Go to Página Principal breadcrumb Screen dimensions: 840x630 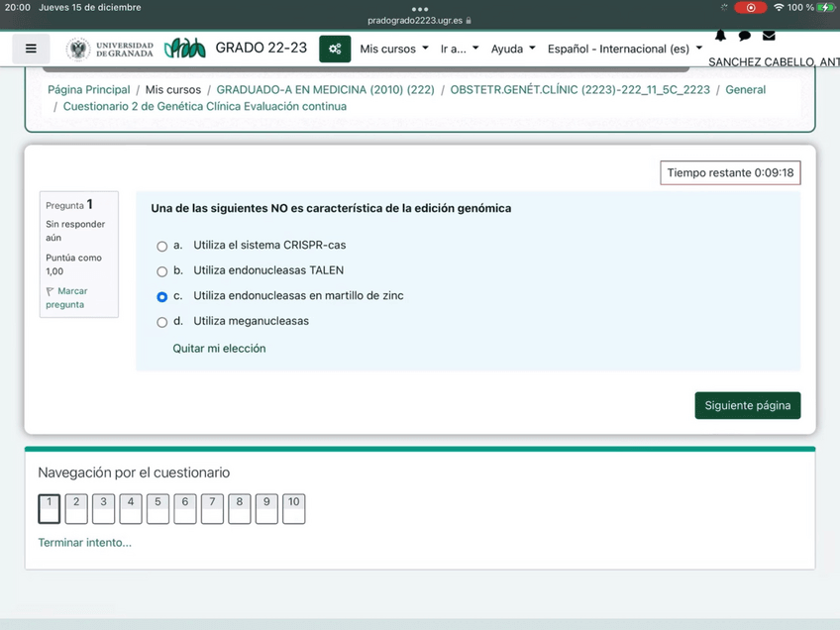pyautogui.click(x=89, y=89)
